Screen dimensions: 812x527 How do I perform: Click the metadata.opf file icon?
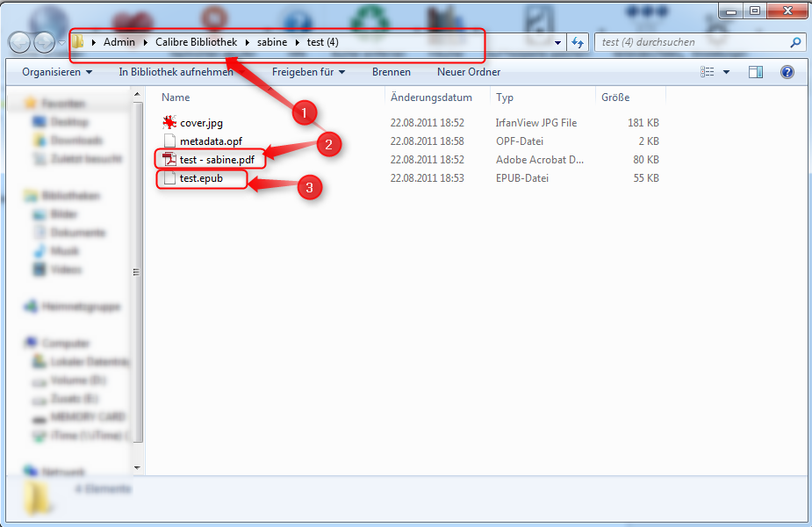click(170, 141)
